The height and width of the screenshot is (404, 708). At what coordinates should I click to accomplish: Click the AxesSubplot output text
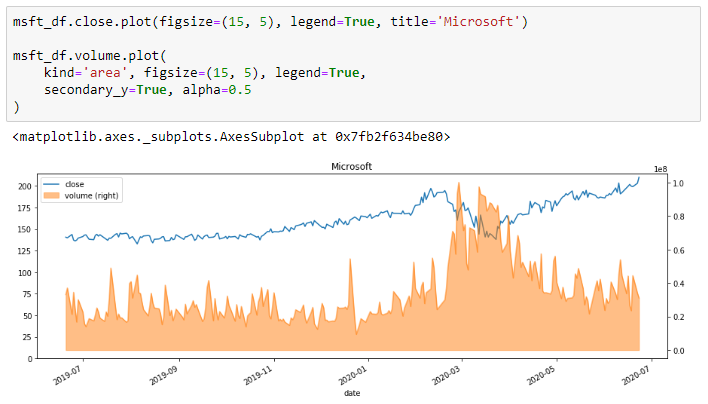tap(231, 136)
